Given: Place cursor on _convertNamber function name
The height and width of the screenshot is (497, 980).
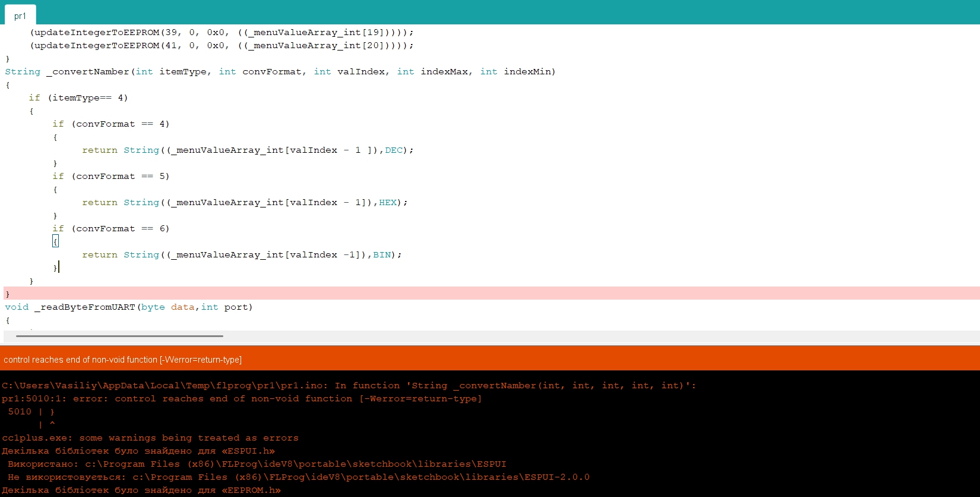Looking at the screenshot, I should [90, 72].
